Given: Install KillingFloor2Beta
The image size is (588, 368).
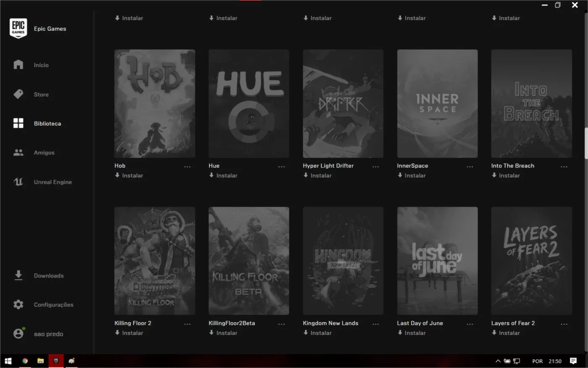Looking at the screenshot, I should tap(223, 333).
